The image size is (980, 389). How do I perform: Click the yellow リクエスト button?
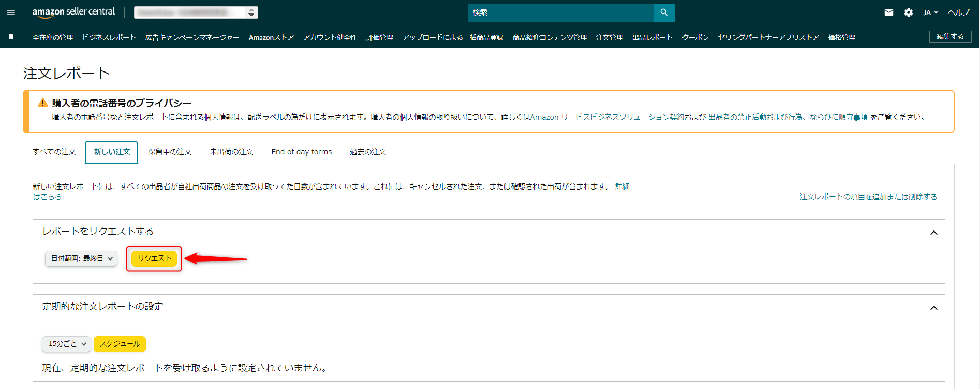pyautogui.click(x=154, y=258)
